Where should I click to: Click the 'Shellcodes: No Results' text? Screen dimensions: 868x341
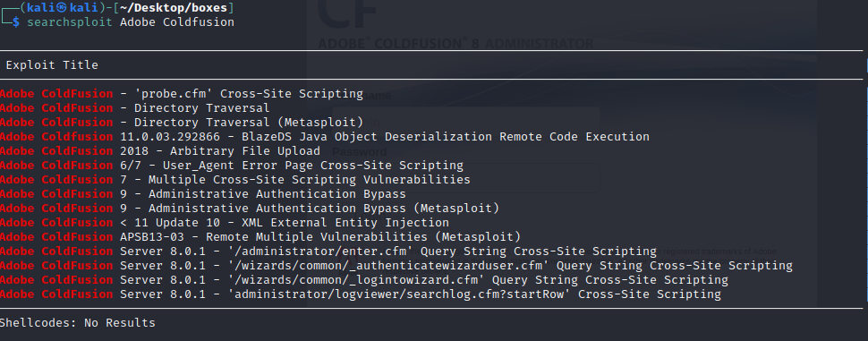pos(78,323)
